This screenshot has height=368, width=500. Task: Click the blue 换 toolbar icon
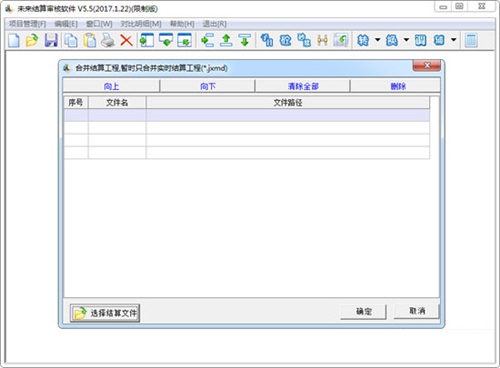tap(392, 40)
